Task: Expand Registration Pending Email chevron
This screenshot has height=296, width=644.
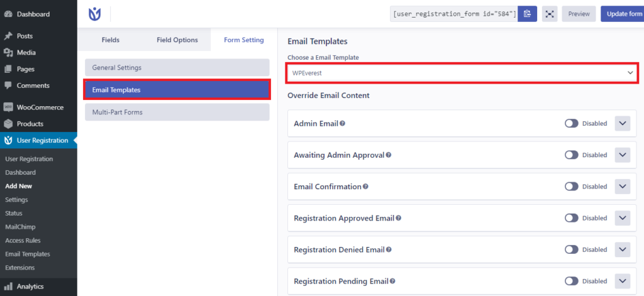Action: point(622,281)
